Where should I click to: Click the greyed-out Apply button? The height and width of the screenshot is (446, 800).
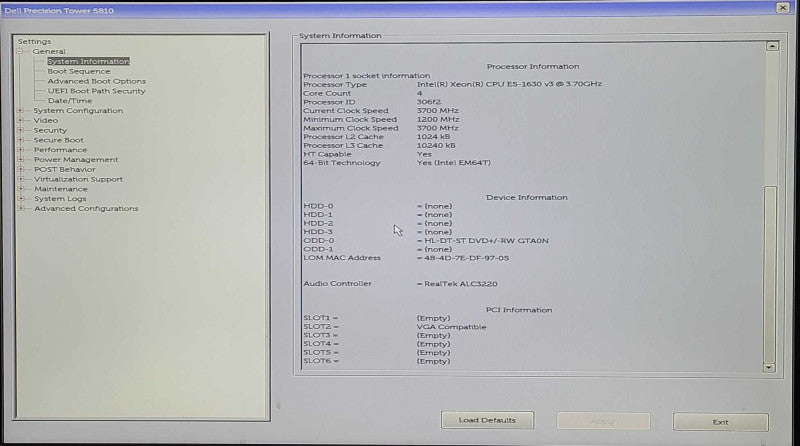click(x=603, y=422)
